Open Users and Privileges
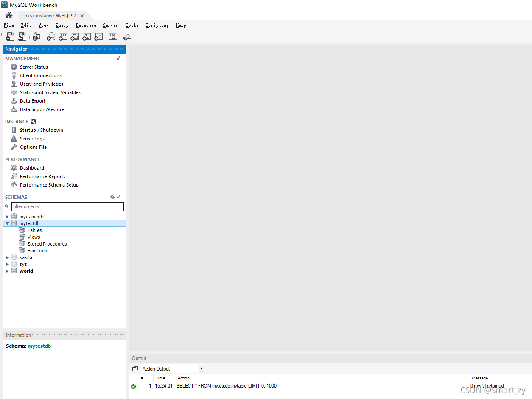 click(x=42, y=84)
